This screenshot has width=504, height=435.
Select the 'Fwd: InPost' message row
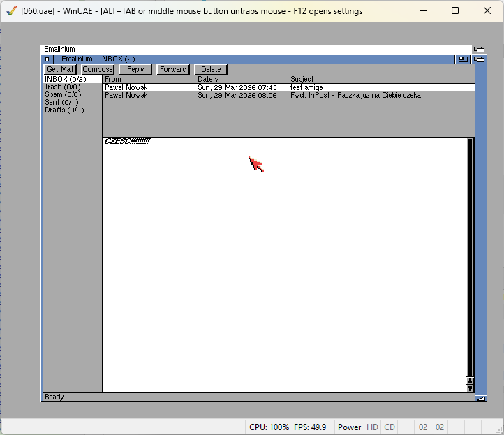click(288, 95)
